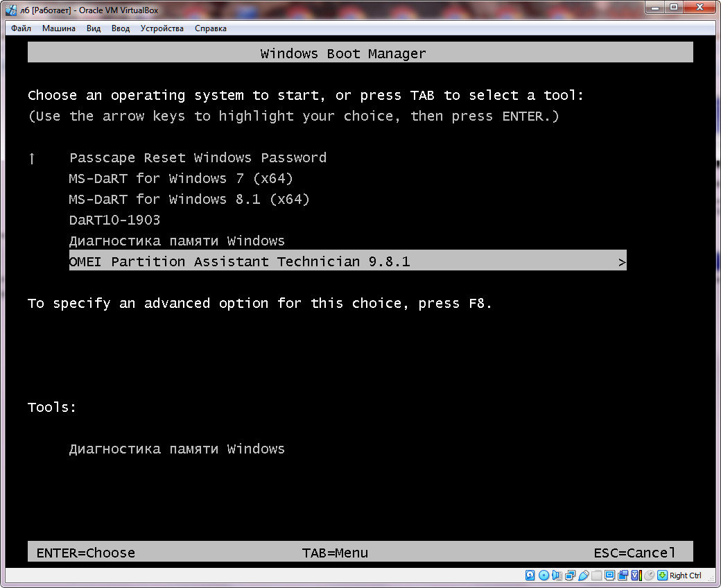Click the hard disk activity icon in status bar

(x=530, y=575)
